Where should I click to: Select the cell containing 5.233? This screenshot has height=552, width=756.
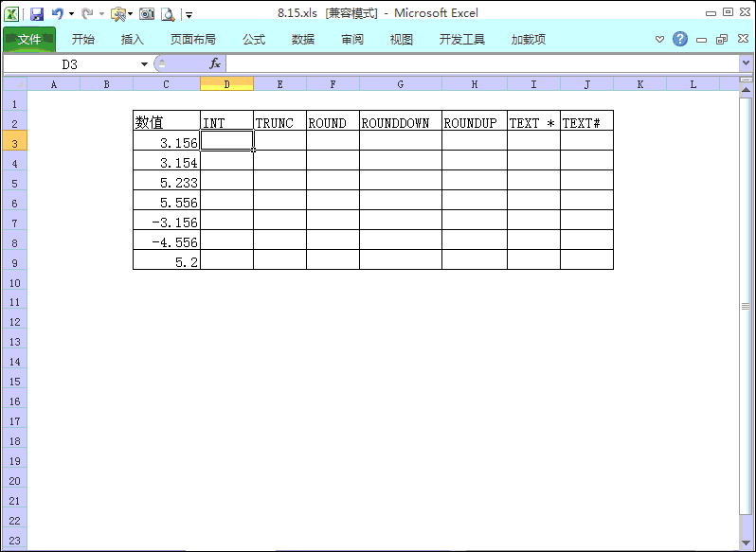167,180
